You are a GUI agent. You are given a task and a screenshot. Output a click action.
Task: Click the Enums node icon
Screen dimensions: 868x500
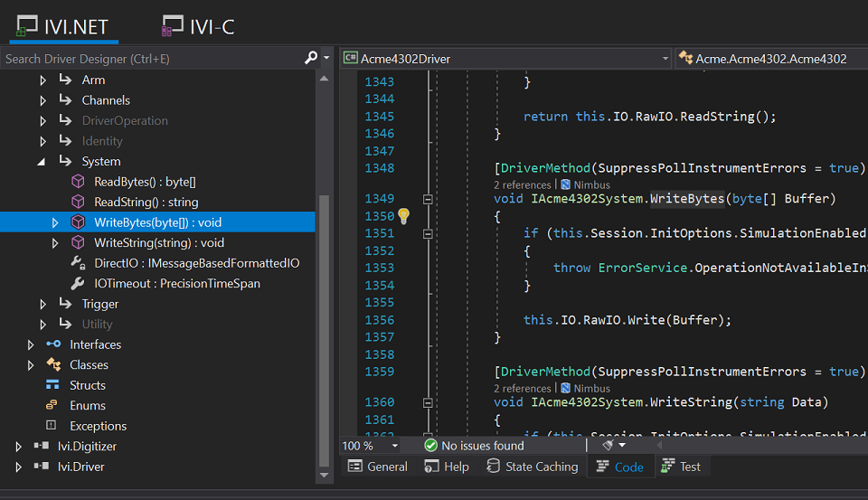click(x=52, y=405)
